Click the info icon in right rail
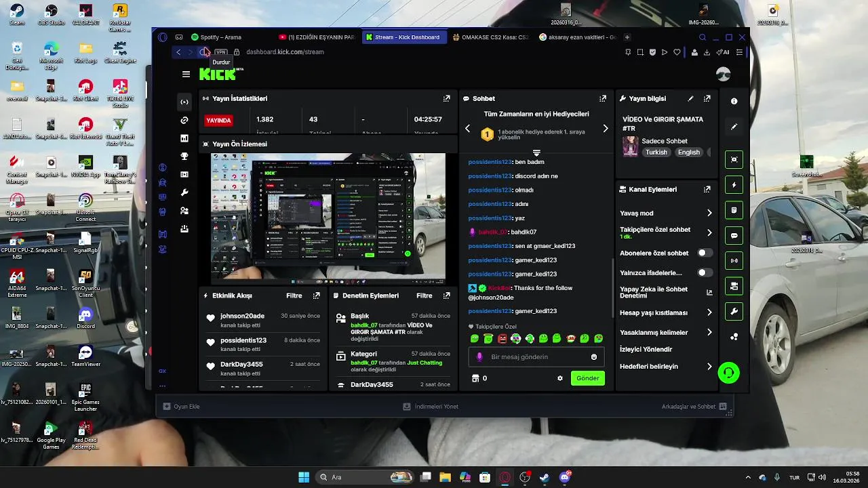 tap(734, 101)
